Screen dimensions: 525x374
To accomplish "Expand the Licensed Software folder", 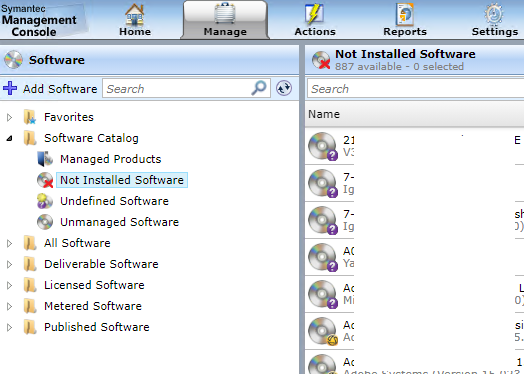I will (9, 286).
